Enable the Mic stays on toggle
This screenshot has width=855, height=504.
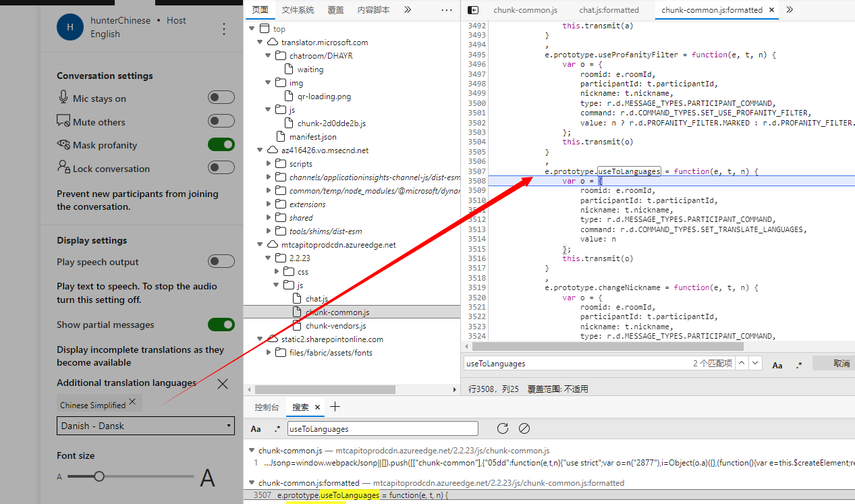[x=221, y=97]
